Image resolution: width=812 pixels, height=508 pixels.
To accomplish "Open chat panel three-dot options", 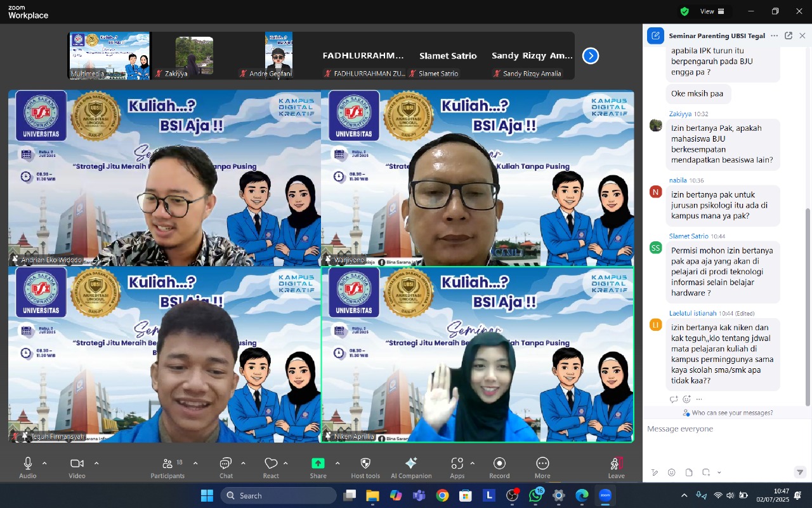I will click(775, 36).
